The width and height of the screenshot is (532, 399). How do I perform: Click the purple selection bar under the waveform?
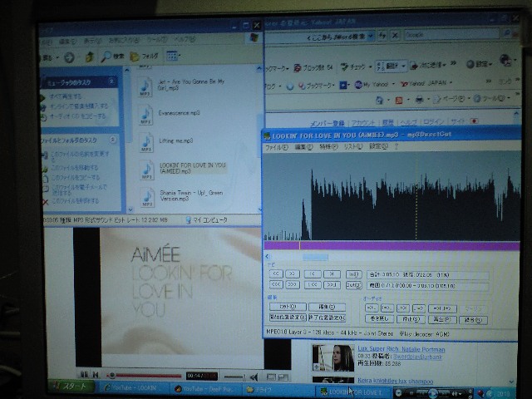(x=392, y=246)
